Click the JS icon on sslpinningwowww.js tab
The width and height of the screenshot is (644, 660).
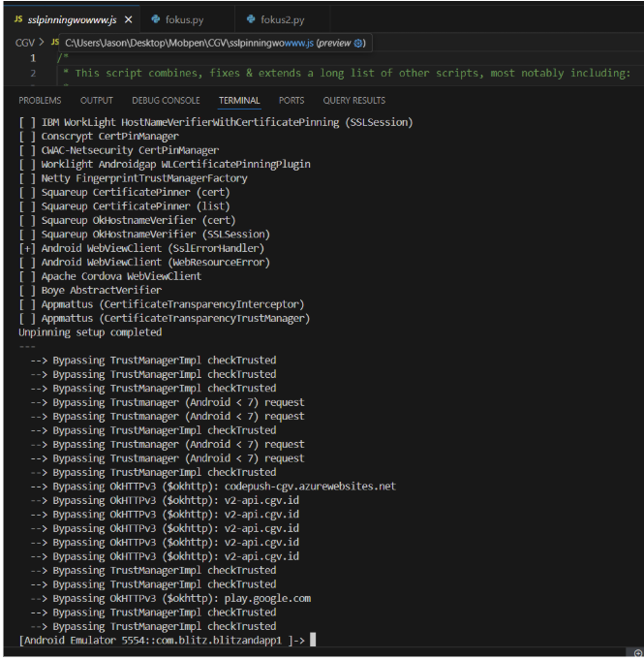[18, 19]
